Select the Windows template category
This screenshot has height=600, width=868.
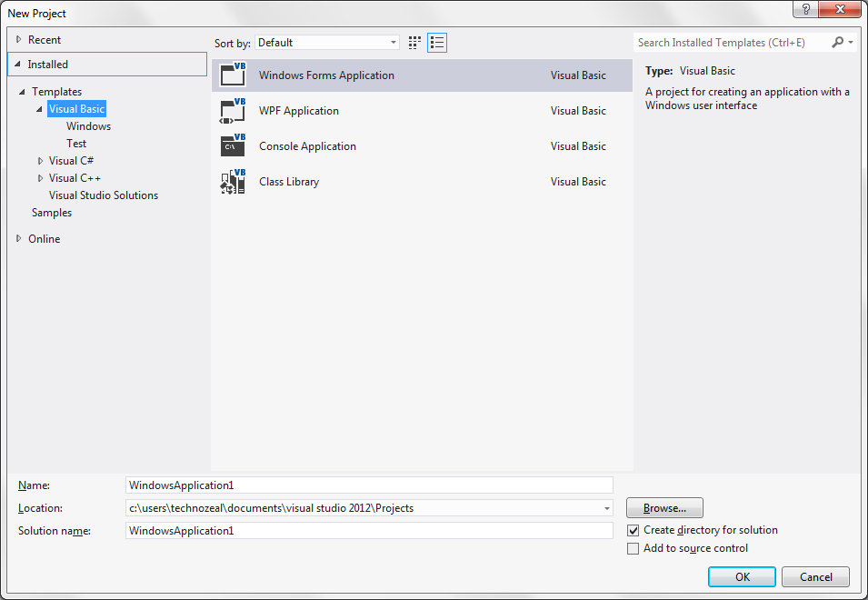88,125
